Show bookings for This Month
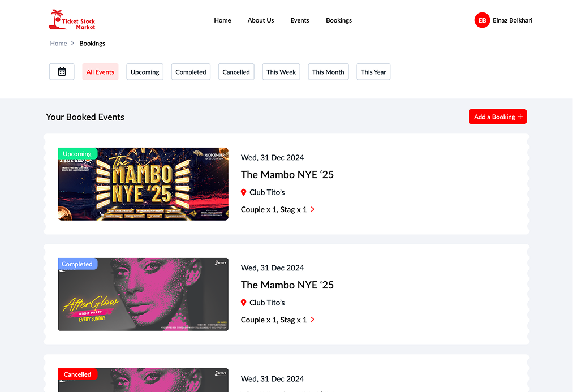The height and width of the screenshot is (392, 573). (x=328, y=72)
